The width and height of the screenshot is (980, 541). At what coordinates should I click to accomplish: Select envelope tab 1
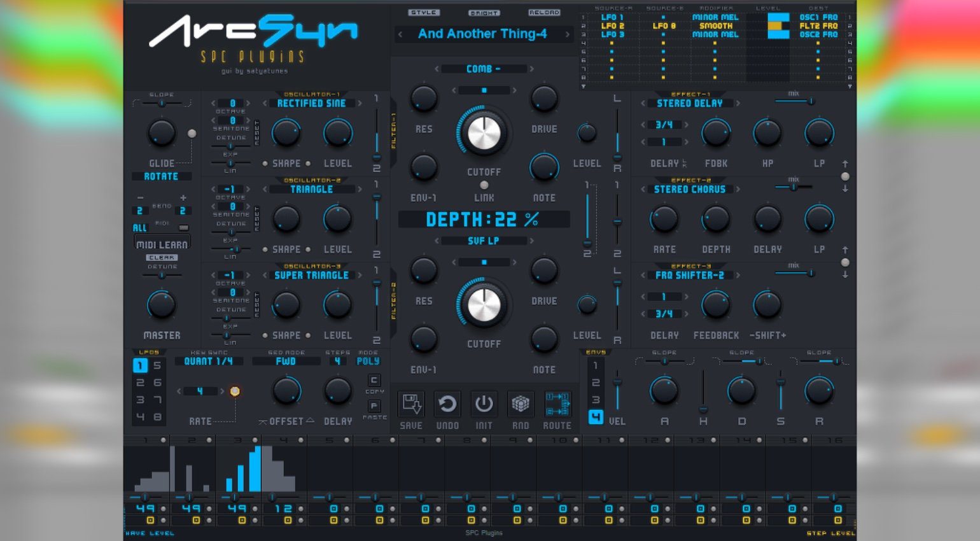point(596,365)
